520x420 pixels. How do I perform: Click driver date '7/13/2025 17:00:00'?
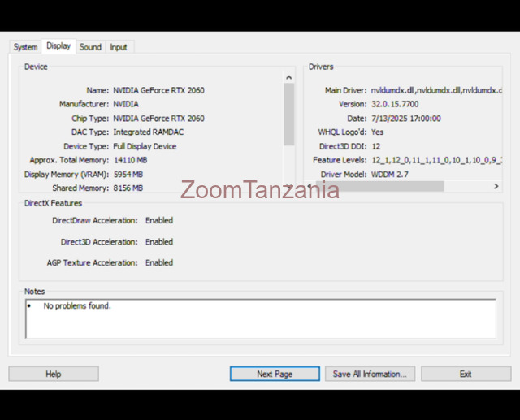406,119
